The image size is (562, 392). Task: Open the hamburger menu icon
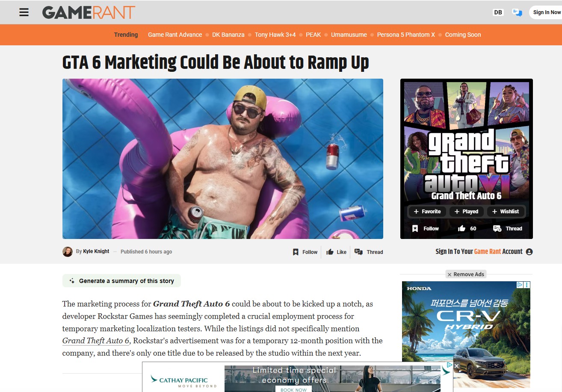[24, 12]
